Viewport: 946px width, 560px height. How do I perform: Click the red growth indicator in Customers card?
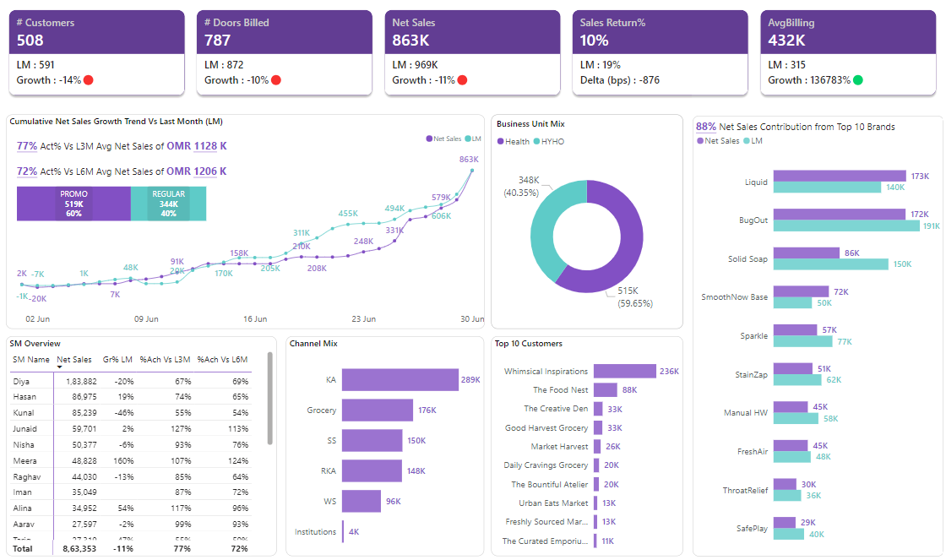point(88,80)
